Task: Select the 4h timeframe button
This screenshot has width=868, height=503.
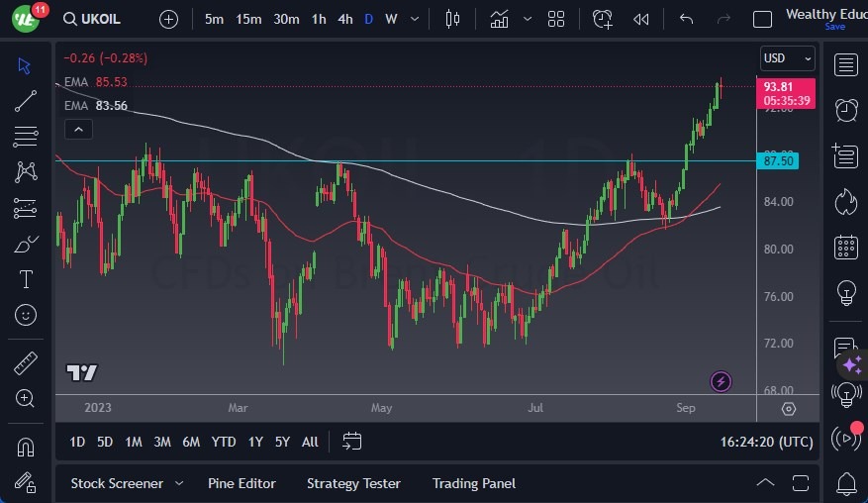Action: (x=344, y=19)
